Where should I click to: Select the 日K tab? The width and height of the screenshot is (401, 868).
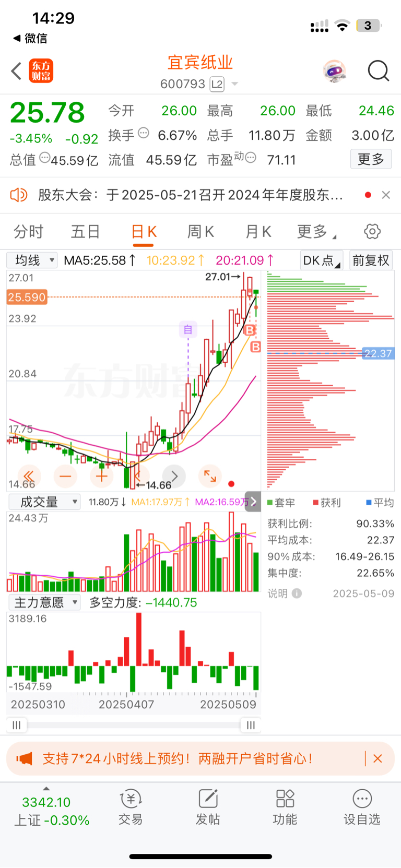pos(144,232)
